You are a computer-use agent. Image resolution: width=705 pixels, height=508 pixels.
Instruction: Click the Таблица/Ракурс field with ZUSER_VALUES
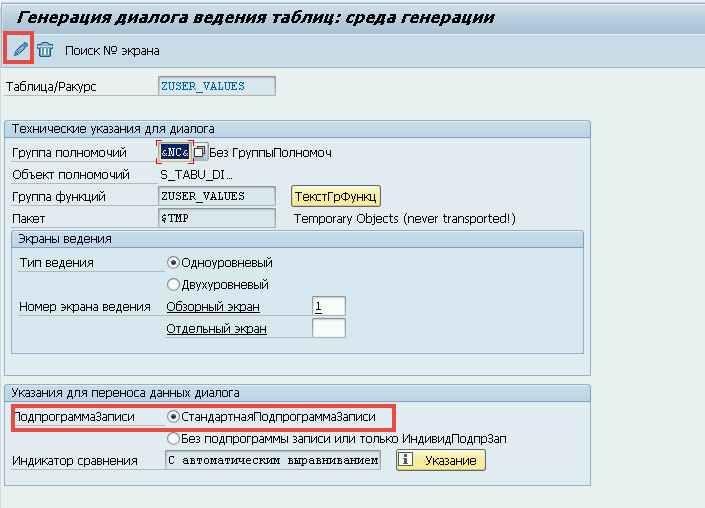pyautogui.click(x=216, y=86)
